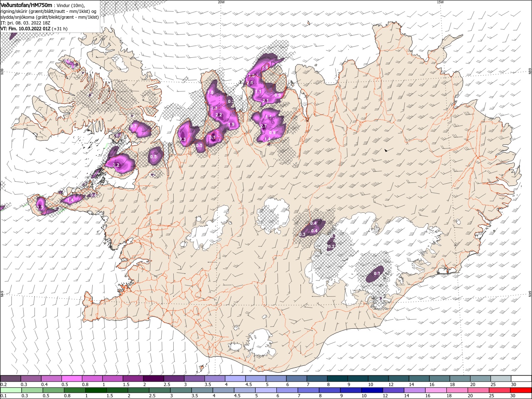Click the 0.2 value label on the glacier
The height and width of the screenshot is (399, 532).
331,246
